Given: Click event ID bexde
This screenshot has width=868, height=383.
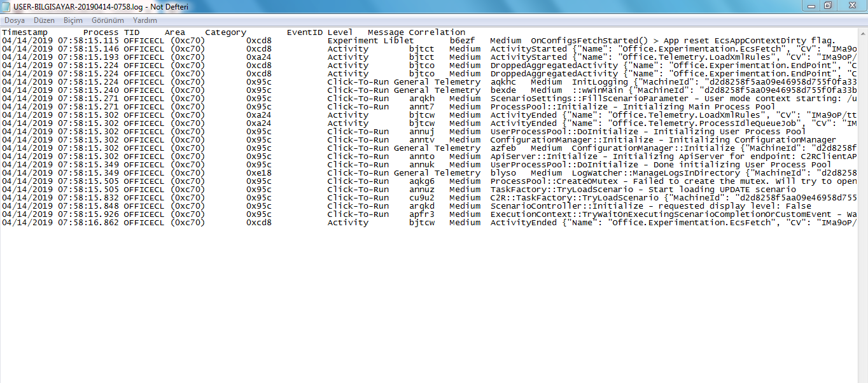Looking at the screenshot, I should point(503,90).
